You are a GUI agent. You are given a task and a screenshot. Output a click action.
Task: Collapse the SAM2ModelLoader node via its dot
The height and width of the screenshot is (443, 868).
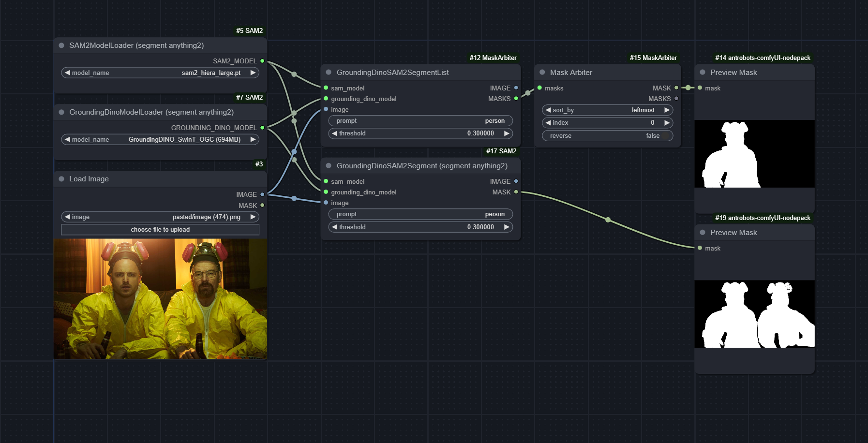click(x=61, y=45)
